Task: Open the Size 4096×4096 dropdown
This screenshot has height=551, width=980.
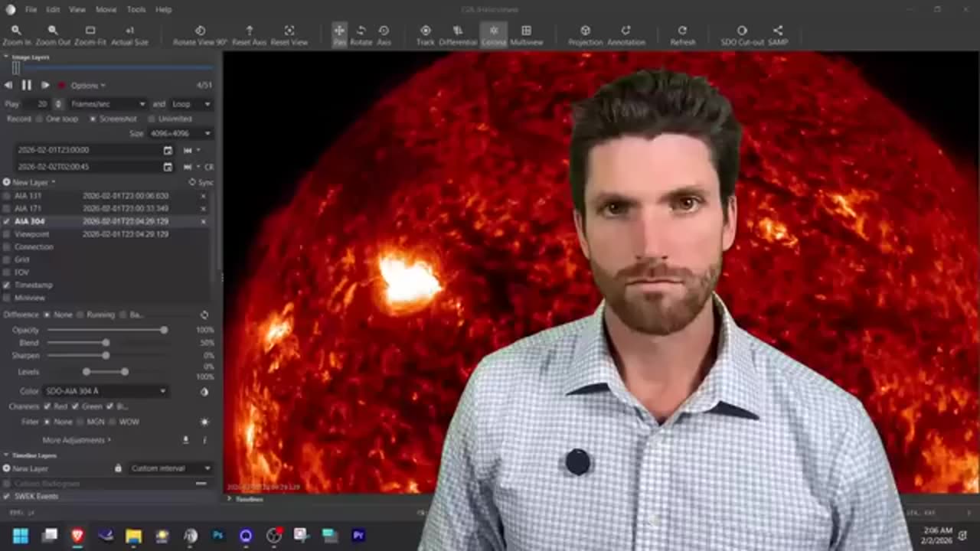Action: [x=180, y=133]
